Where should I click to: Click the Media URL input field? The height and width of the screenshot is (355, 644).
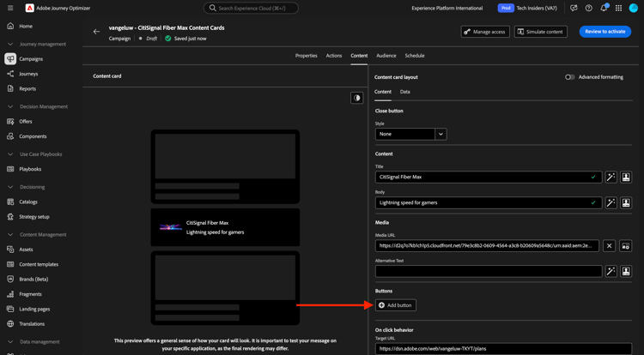pyautogui.click(x=487, y=246)
